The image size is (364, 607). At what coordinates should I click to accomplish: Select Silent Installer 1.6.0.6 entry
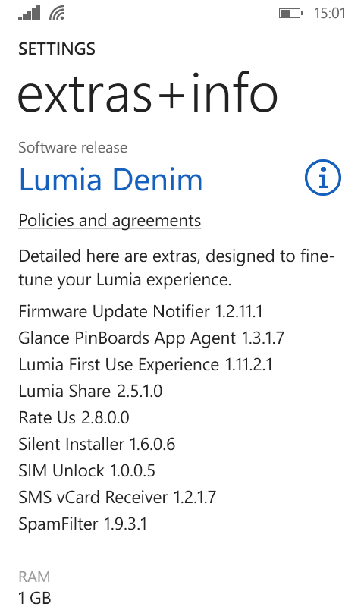pos(97,445)
